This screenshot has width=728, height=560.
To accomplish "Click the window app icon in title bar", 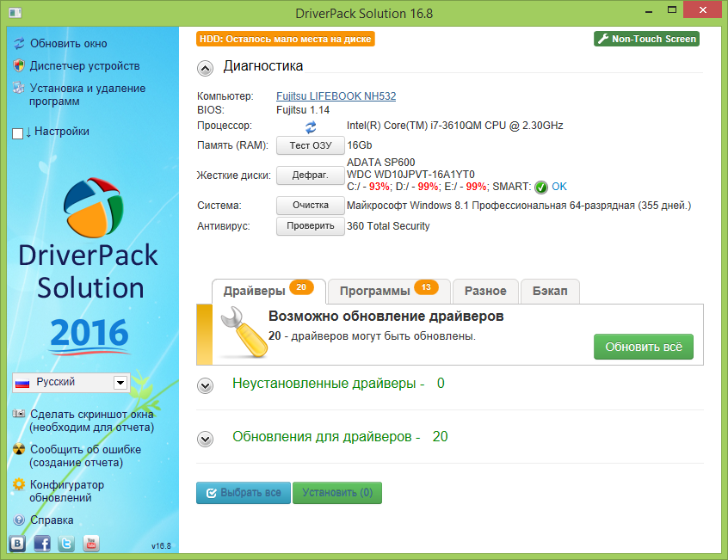I will [15, 13].
